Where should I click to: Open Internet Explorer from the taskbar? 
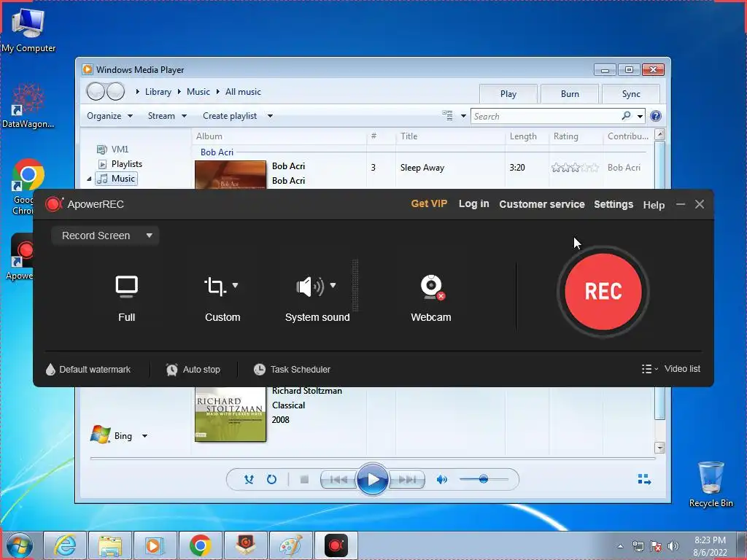tap(65, 545)
